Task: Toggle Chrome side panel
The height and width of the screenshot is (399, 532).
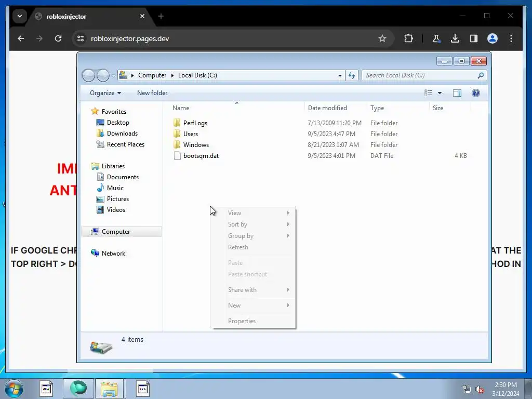Action: tap(474, 38)
